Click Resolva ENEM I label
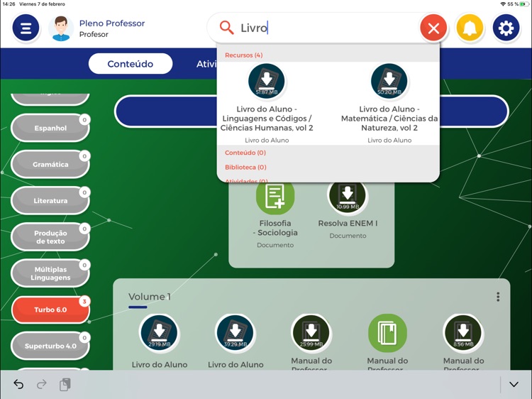Viewport: 532px width, 399px height. tap(348, 224)
